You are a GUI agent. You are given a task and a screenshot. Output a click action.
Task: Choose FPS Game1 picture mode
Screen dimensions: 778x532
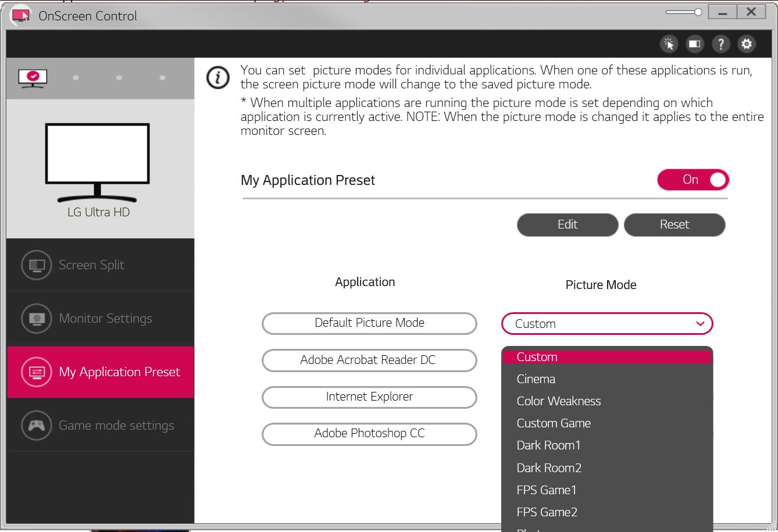(x=607, y=490)
